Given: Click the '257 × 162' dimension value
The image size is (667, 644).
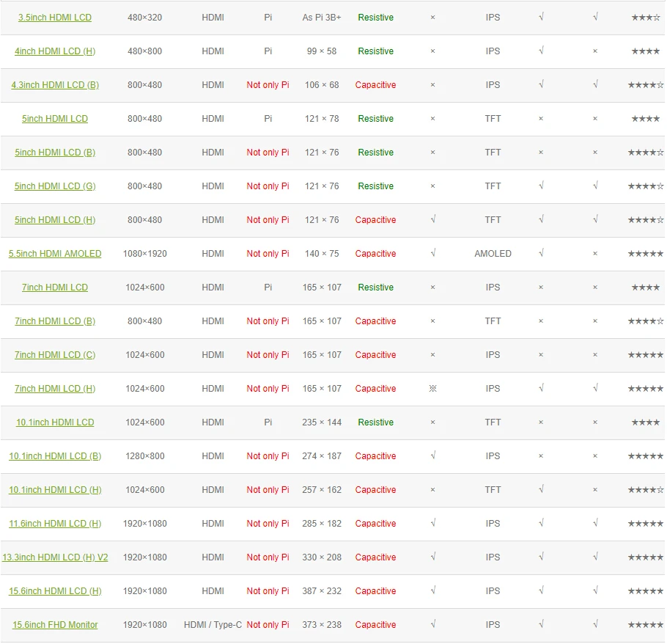Looking at the screenshot, I should click(x=322, y=489).
